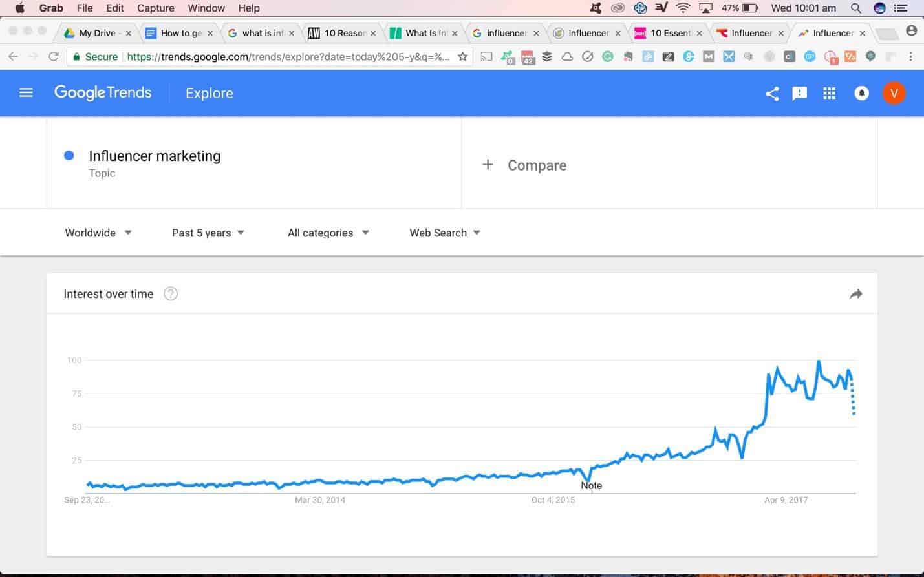Click the Interest over time help icon
Image resolution: width=924 pixels, height=577 pixels.
pyautogui.click(x=171, y=294)
